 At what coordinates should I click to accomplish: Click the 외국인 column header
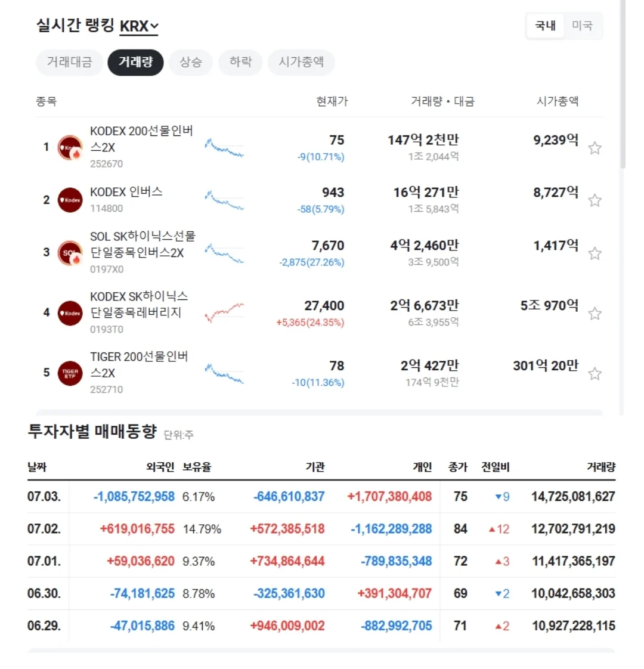point(160,467)
